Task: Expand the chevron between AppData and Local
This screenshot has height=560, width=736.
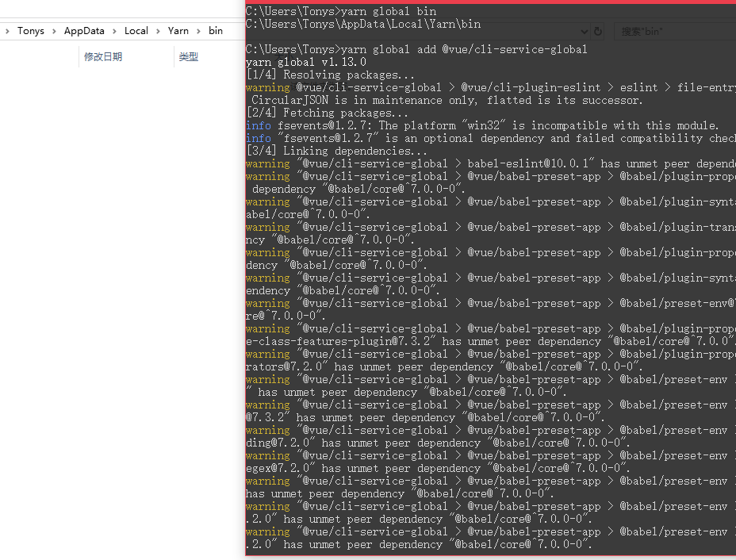Action: coord(114,31)
